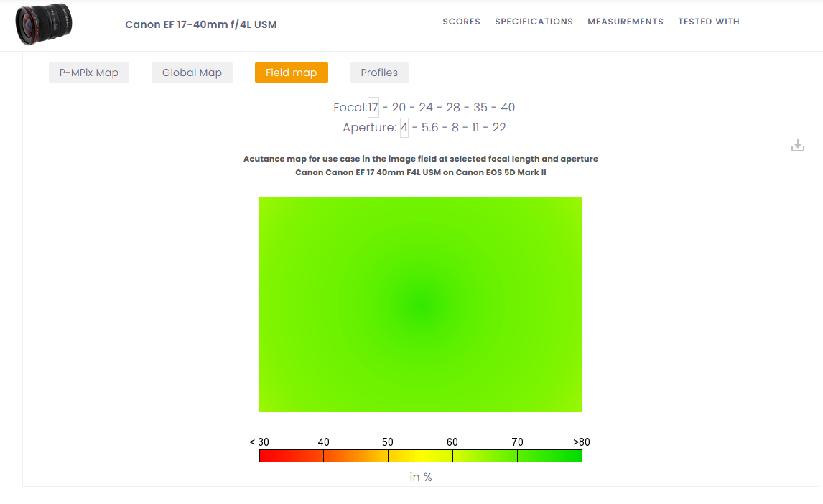Open the lens thumbnail image
Viewport: 823px width, 504px height.
(x=44, y=24)
